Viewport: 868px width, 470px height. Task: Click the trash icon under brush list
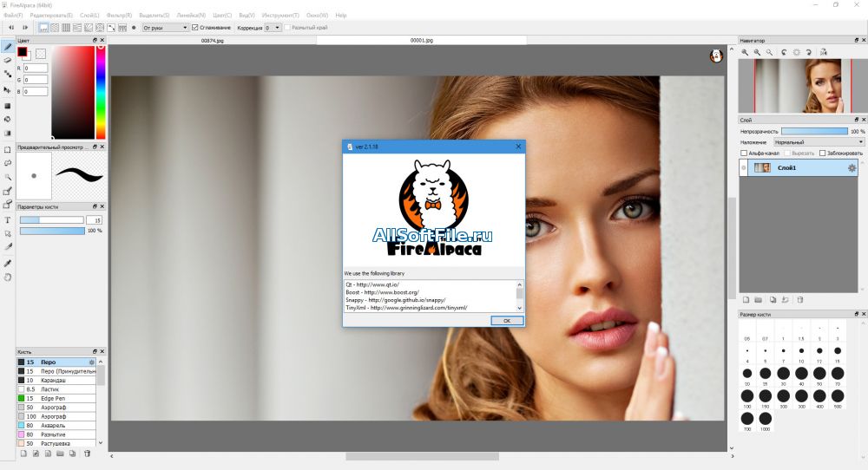87,454
